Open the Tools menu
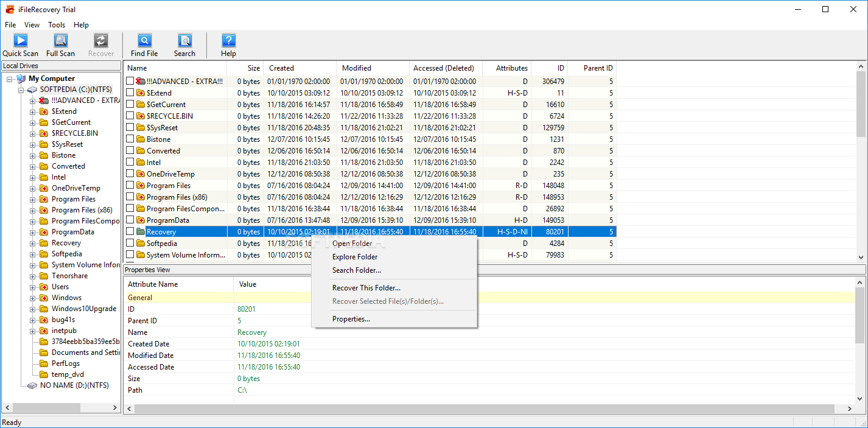This screenshot has height=428, width=868. click(x=57, y=25)
